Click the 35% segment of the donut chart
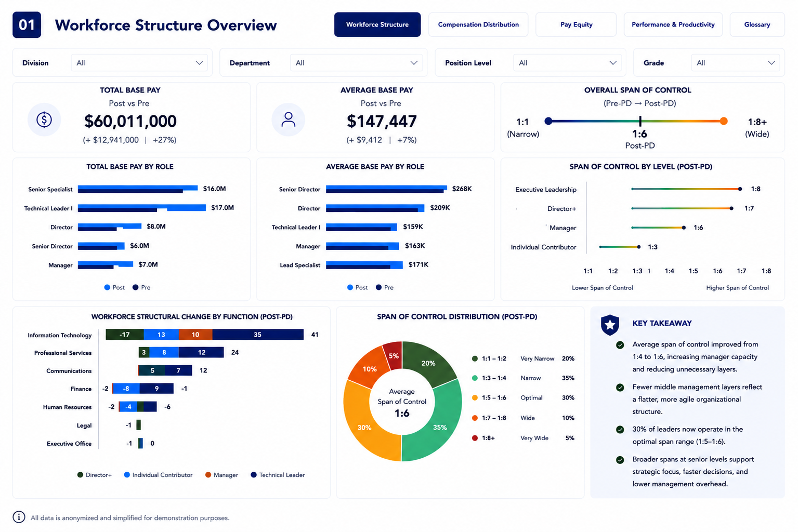Screen dimensions: 798x532 [440, 427]
